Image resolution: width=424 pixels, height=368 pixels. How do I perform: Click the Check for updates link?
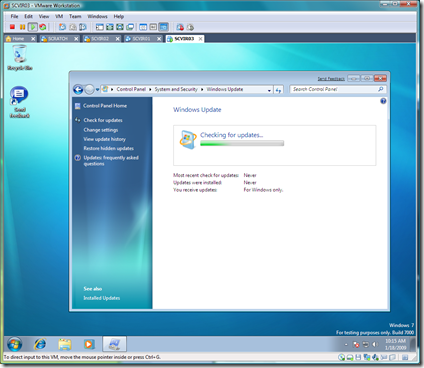point(103,120)
